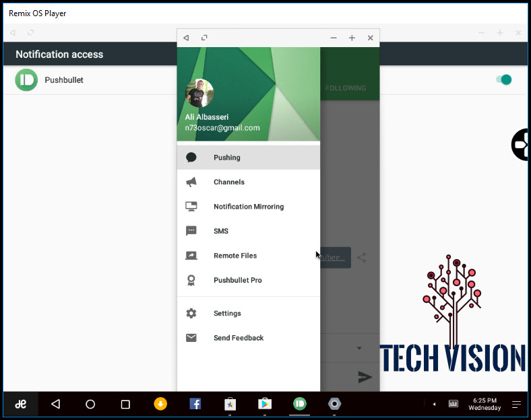Click the send arrow icon
Image resolution: width=531 pixels, height=420 pixels.
pos(365,377)
